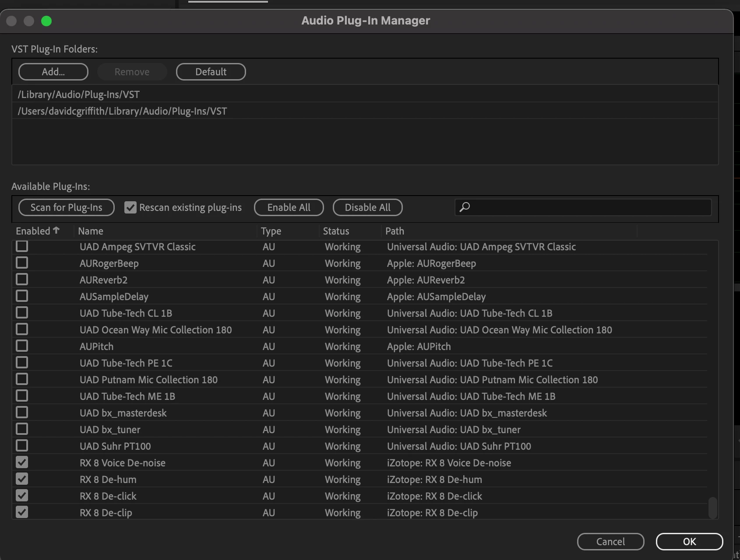Sort by the Enabled column header
The height and width of the screenshot is (560, 740).
coord(33,231)
